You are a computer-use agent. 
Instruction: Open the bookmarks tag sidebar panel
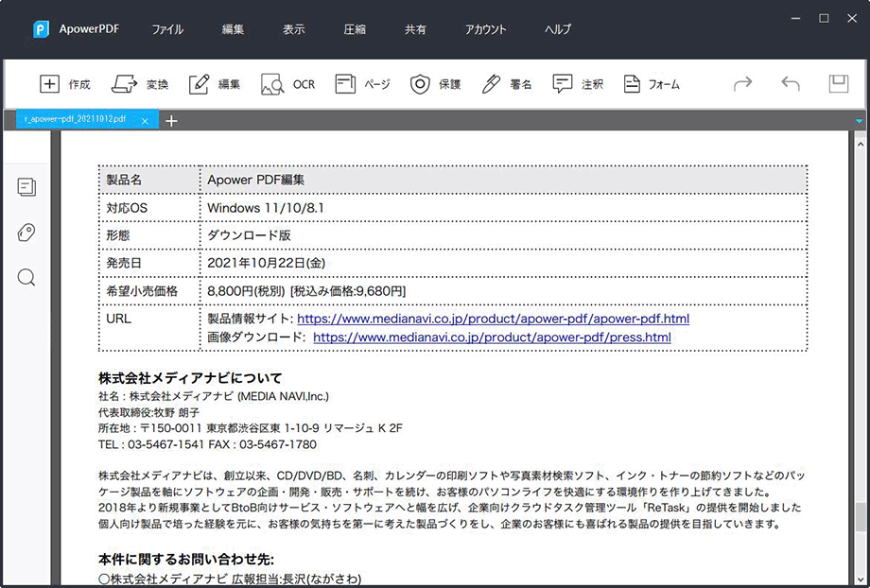click(x=26, y=232)
